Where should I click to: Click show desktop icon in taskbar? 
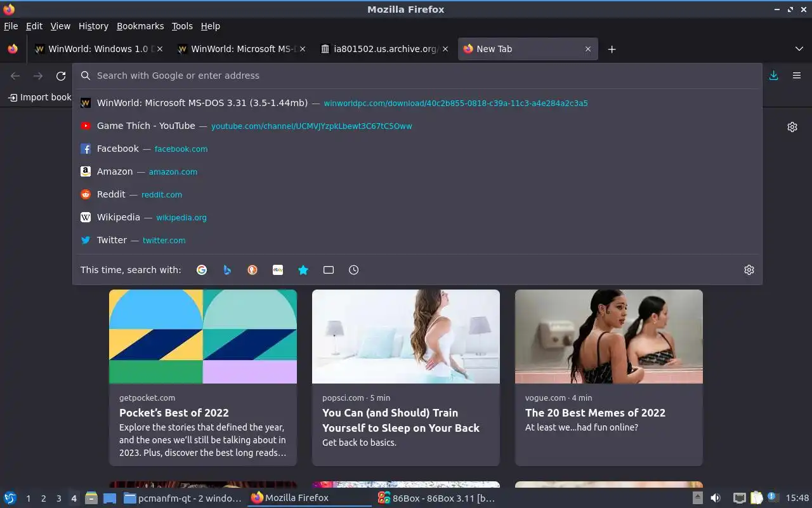(x=110, y=498)
